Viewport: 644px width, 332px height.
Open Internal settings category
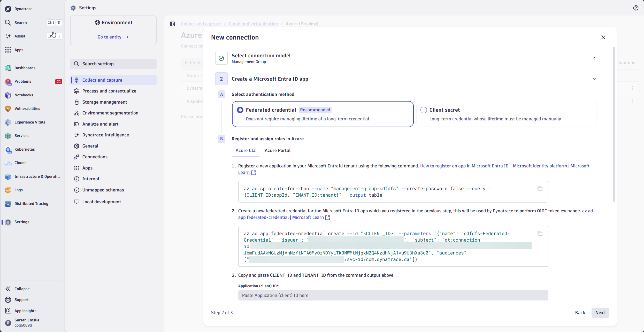coord(113,179)
